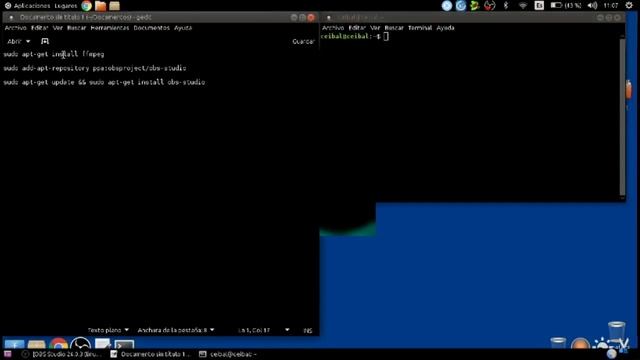640x360 pixels.
Task: Click the Guardar button in gedit
Action: tap(303, 41)
